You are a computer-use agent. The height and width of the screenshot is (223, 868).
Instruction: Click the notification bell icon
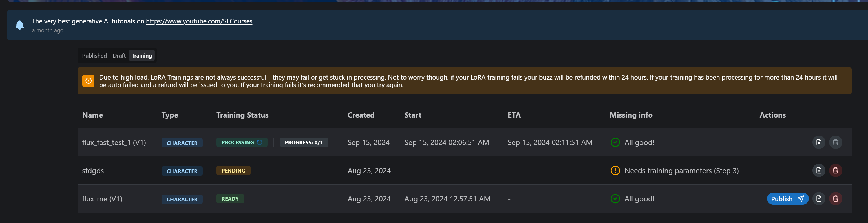[x=19, y=25]
